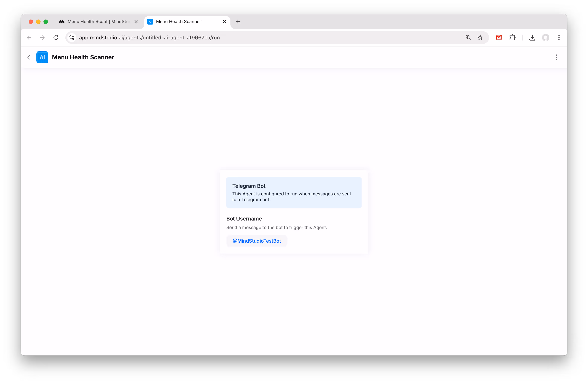This screenshot has height=383, width=588.
Task: Open a new browser tab with the plus button
Action: pos(238,22)
